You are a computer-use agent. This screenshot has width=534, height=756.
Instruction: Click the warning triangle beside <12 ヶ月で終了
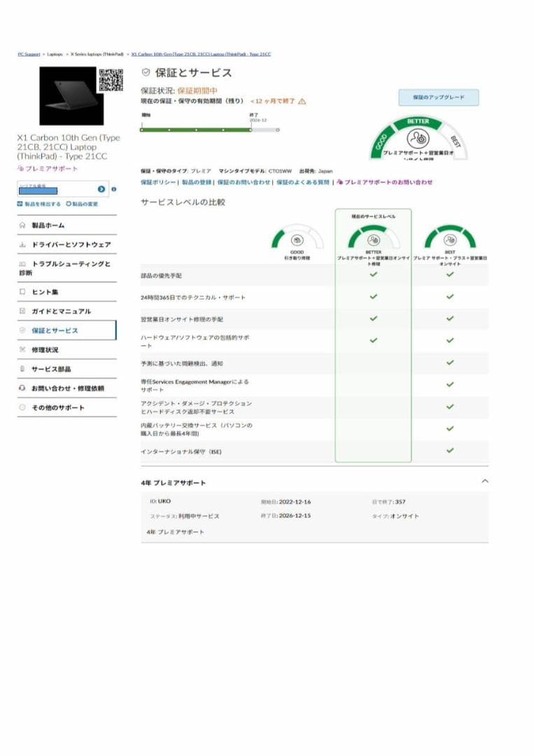tap(302, 101)
